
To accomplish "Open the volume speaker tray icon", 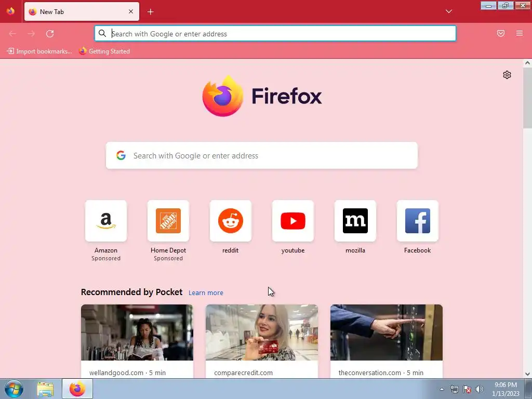I will point(479,389).
